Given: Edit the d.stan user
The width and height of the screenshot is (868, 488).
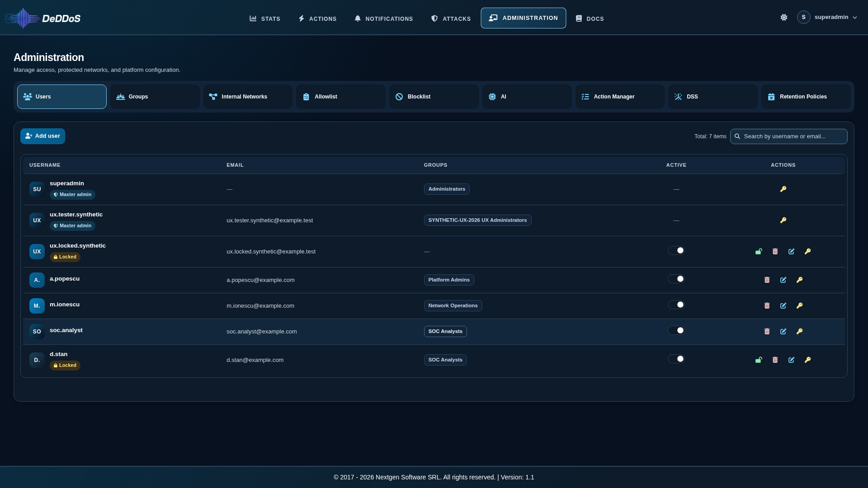Looking at the screenshot, I should click(x=791, y=360).
